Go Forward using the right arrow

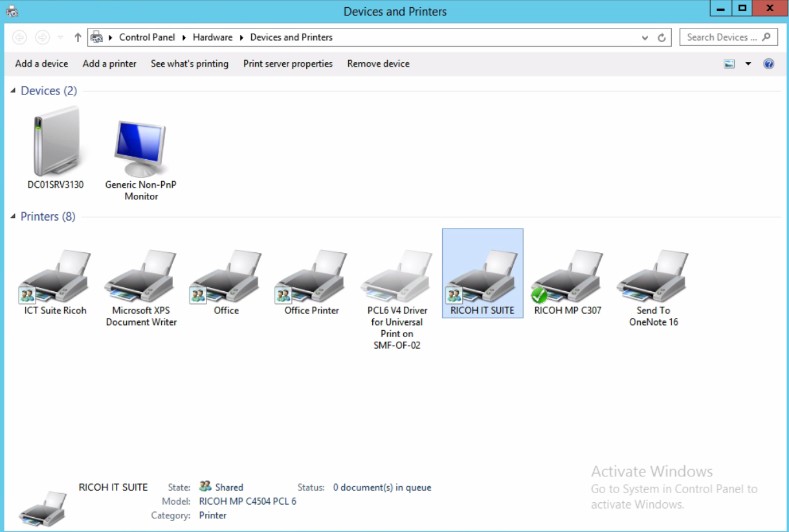tap(42, 38)
